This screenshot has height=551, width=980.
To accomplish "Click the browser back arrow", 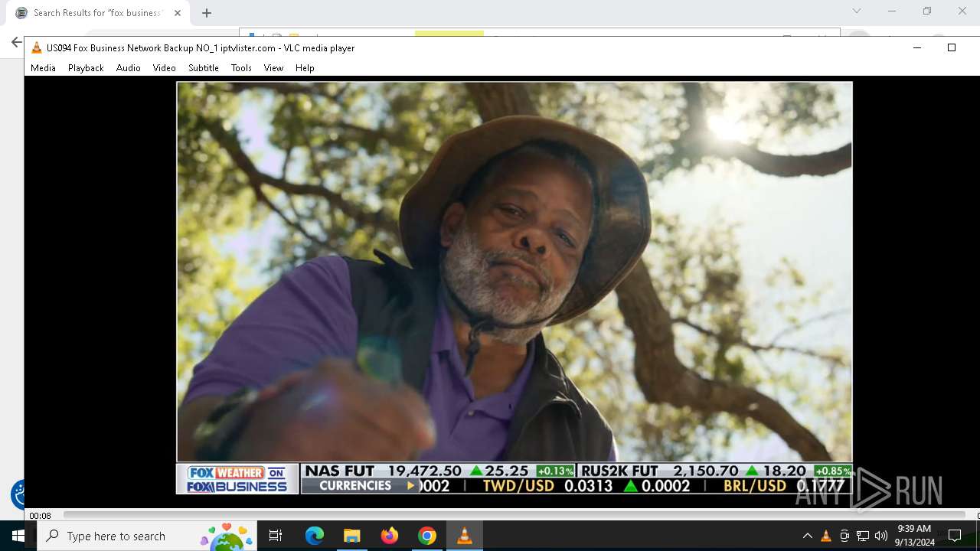I will point(16,42).
